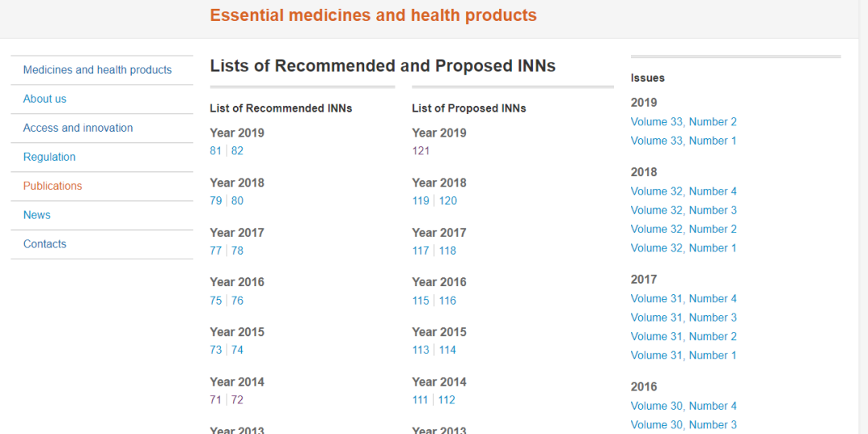Open issue Volume 30, Number 4

(x=683, y=406)
